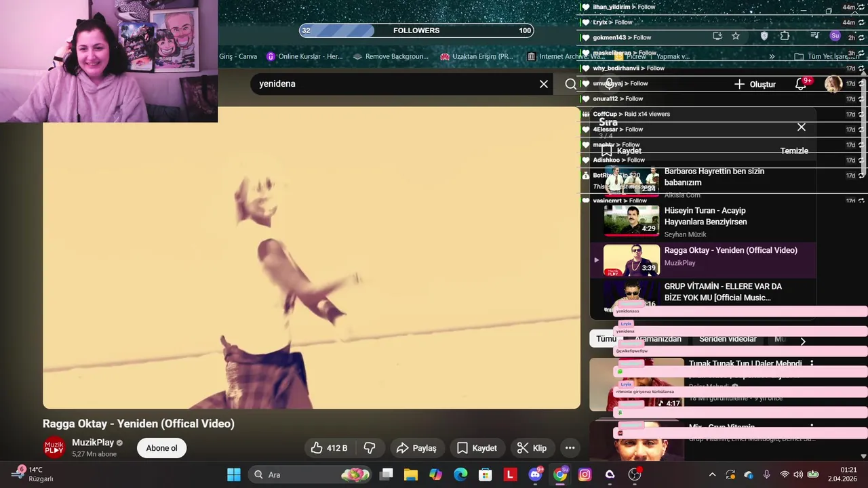Click the Followers goal progress bar

click(x=416, y=30)
